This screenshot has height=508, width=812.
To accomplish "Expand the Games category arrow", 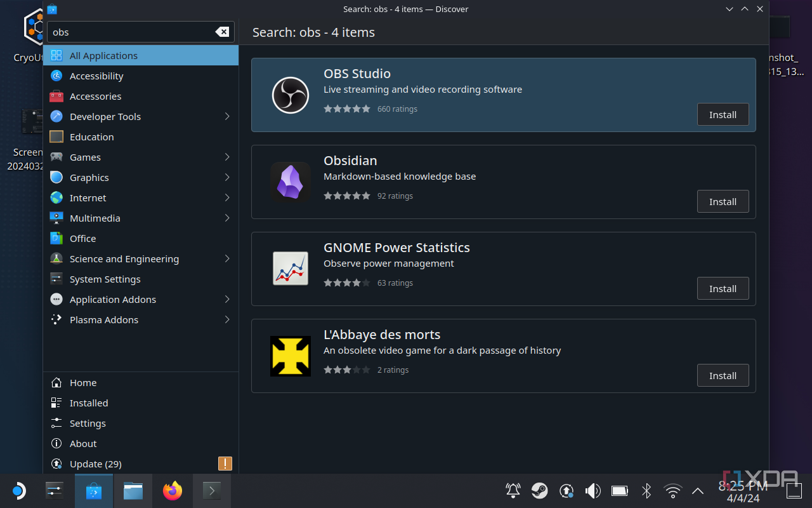I will point(227,157).
